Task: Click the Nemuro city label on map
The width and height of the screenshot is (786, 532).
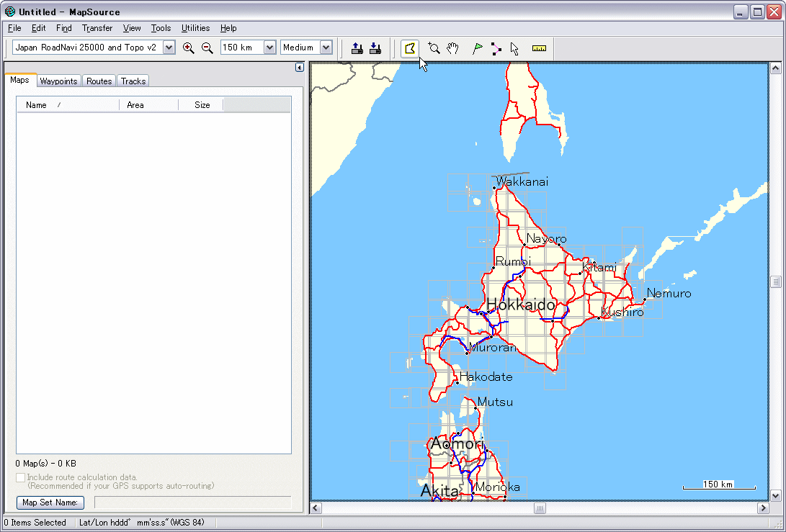Action: [669, 293]
